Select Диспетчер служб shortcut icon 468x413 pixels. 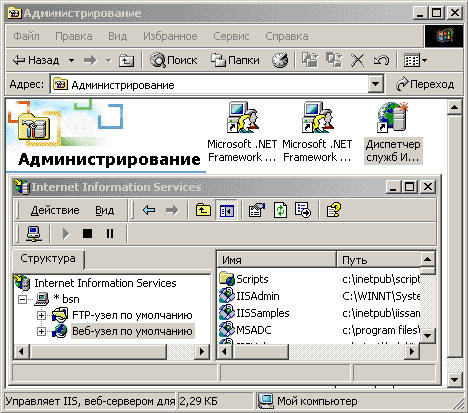(393, 133)
